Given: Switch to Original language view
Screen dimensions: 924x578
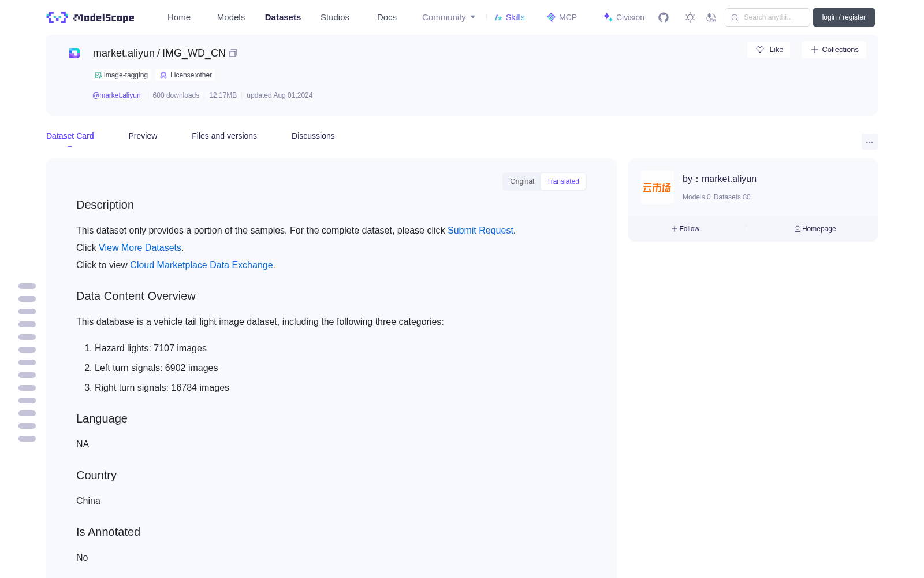Looking at the screenshot, I should point(522,181).
